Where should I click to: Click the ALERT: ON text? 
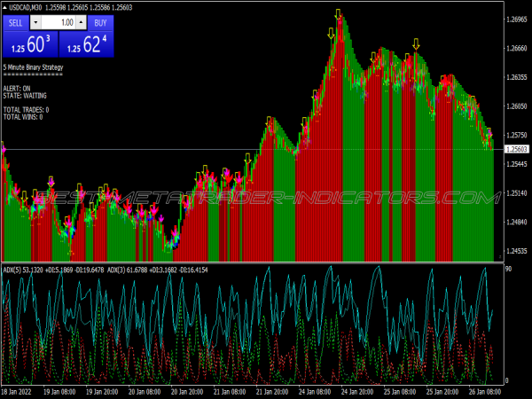[x=17, y=89]
